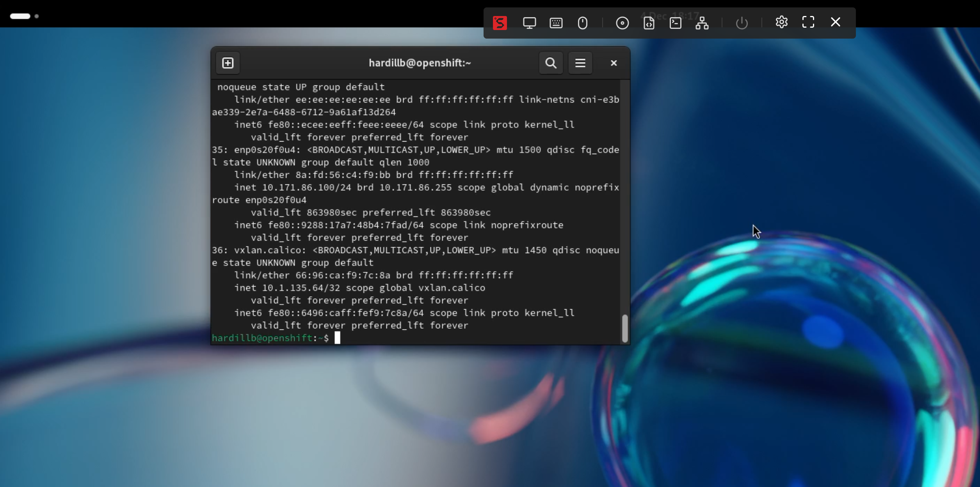This screenshot has width=980, height=487.
Task: Click the terminal prompt hardillb@openshift:~$
Action: click(270, 338)
